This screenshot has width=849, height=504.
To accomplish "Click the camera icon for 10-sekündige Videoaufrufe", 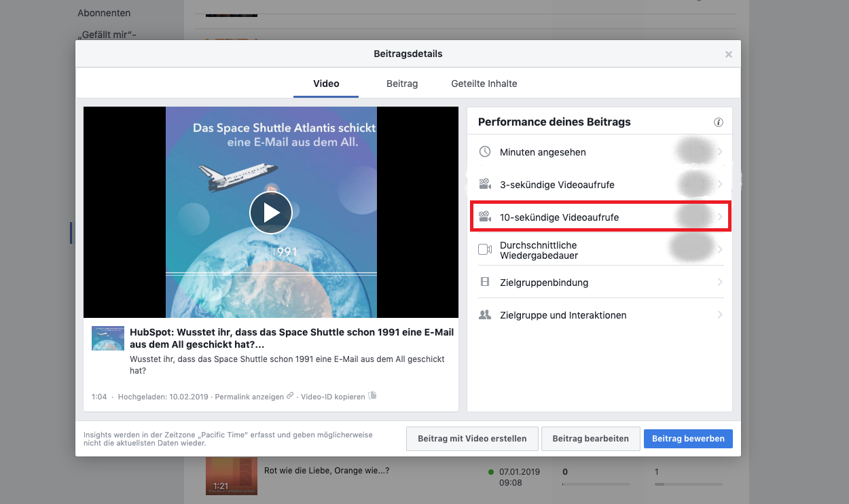I will click(x=484, y=217).
